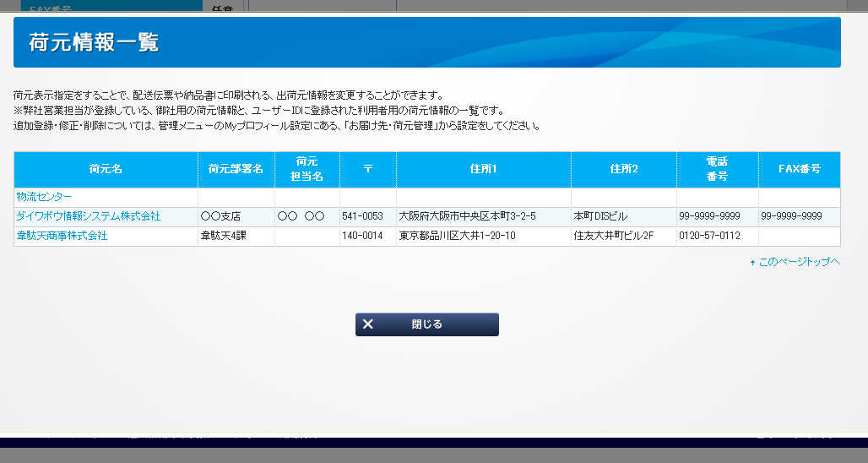This screenshot has height=463, width=868.
Task: Click the FAX番号 column header
Action: (x=799, y=169)
